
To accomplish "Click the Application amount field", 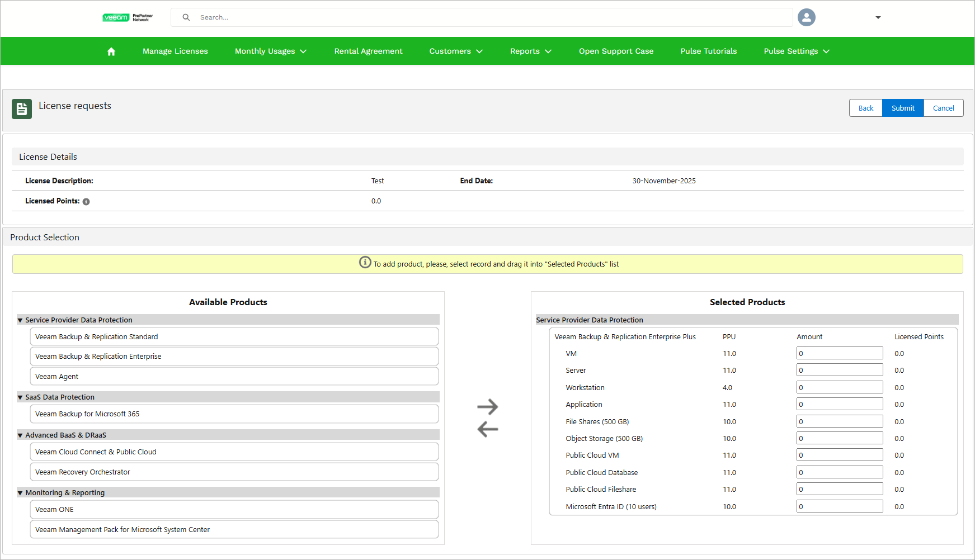I will pos(840,404).
